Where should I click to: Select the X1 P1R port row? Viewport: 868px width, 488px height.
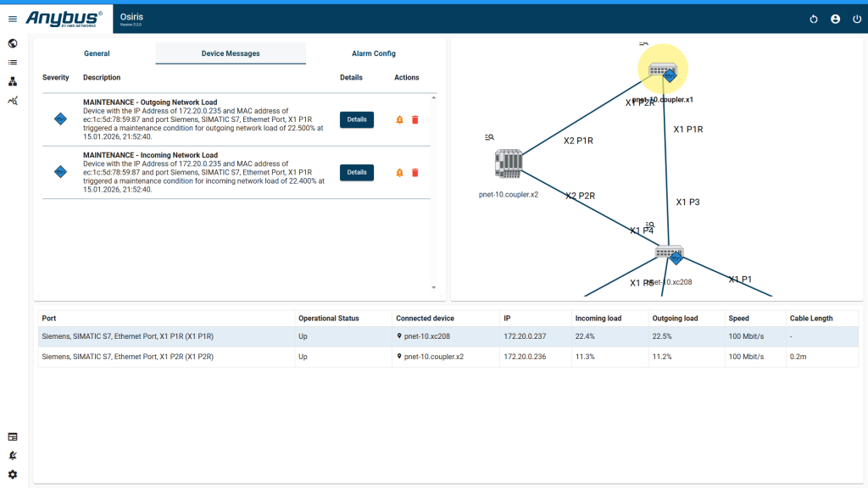tap(448, 336)
